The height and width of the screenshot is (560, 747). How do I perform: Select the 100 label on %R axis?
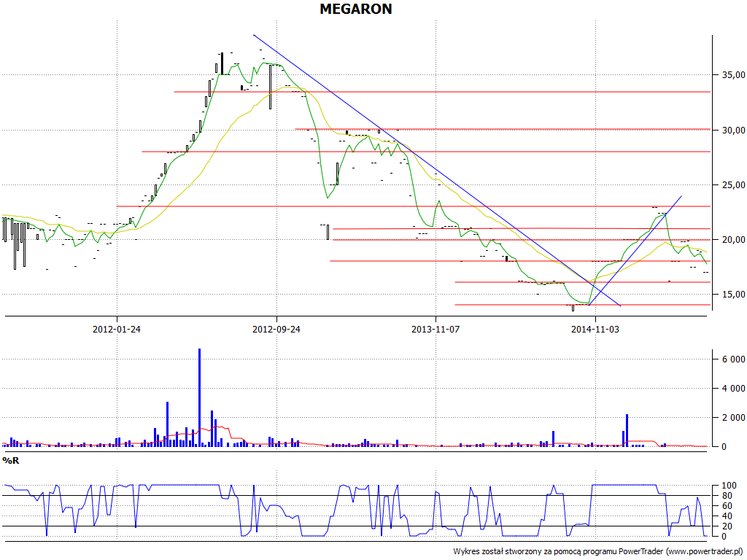click(729, 486)
